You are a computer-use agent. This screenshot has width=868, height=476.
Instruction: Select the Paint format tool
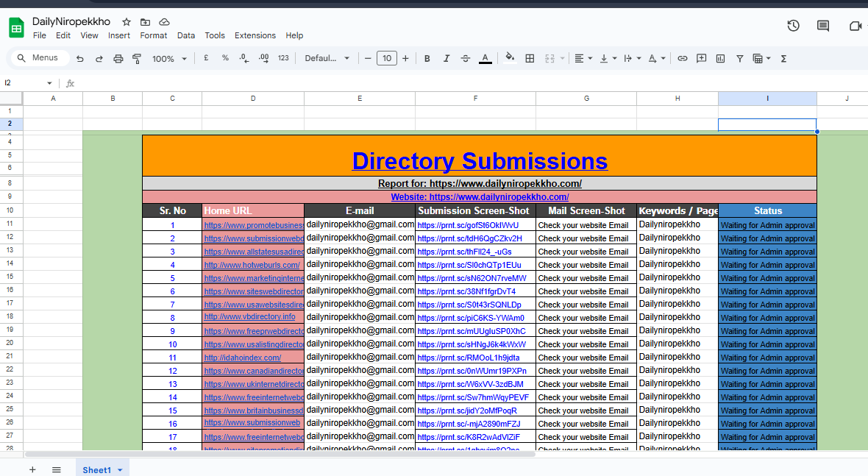tap(137, 59)
